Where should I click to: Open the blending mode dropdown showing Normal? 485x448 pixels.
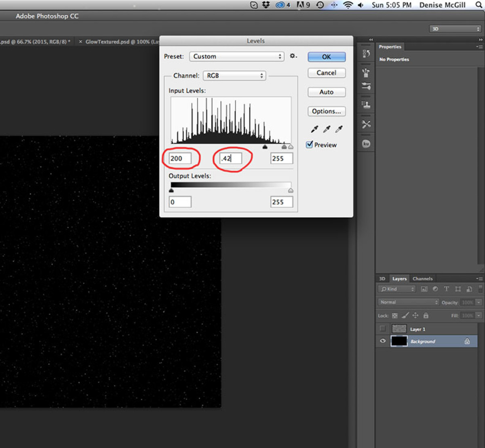tap(408, 302)
